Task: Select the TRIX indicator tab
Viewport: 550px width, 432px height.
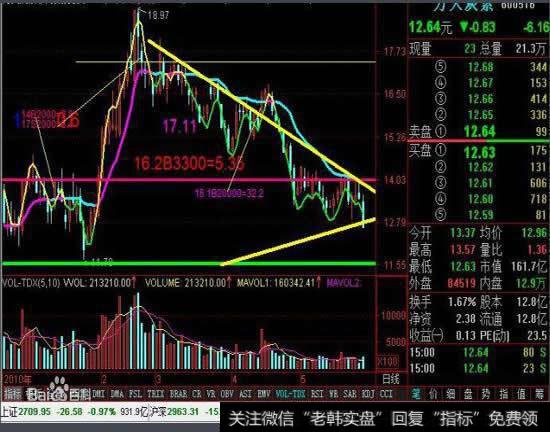Action: point(156,394)
